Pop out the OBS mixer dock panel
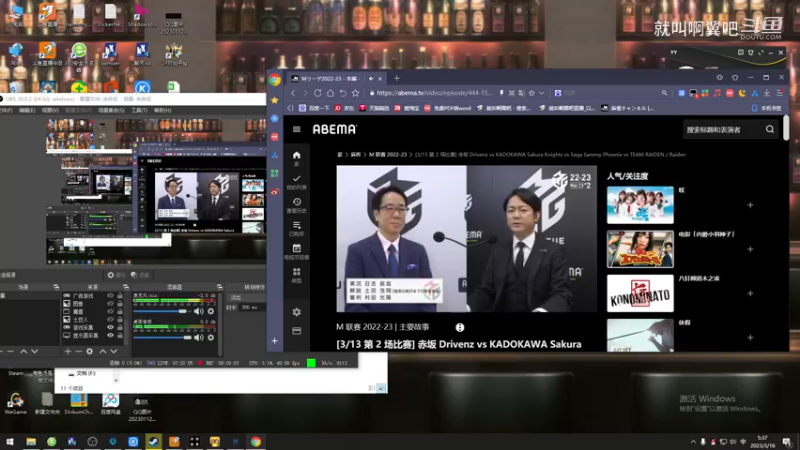Screen dimensions: 800x450 (x=219, y=287)
